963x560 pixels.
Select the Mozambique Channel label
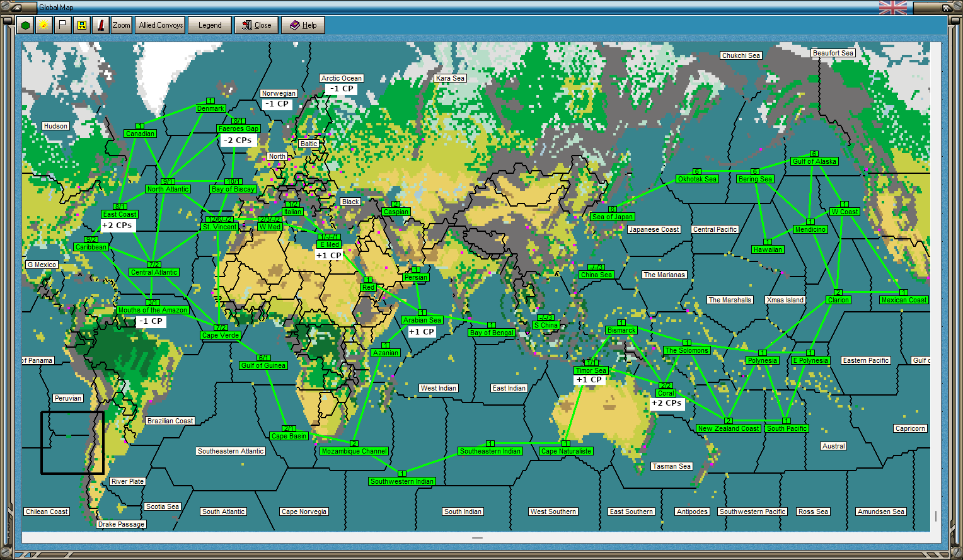(x=354, y=451)
